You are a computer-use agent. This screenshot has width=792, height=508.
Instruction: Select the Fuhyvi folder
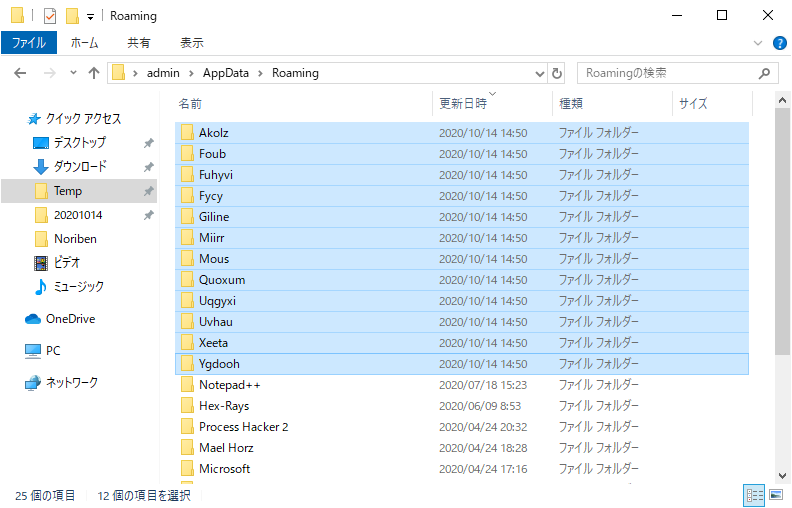462,175
